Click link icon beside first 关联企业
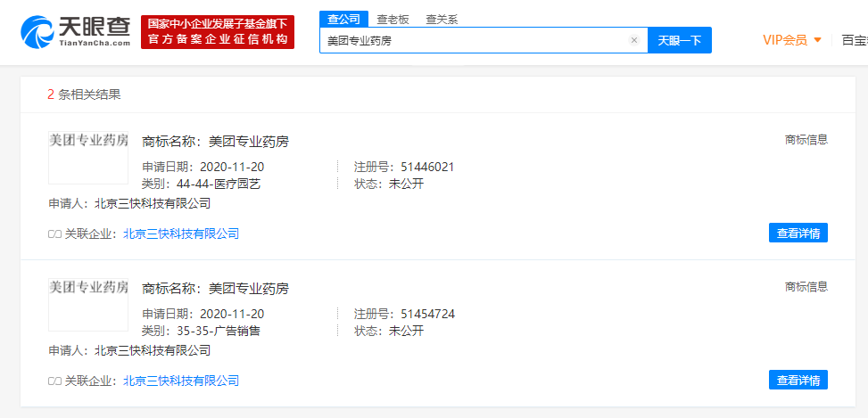 click(54, 234)
